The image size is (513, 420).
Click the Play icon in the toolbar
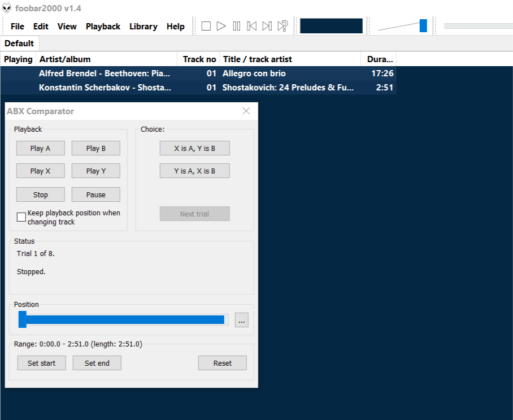tap(221, 26)
